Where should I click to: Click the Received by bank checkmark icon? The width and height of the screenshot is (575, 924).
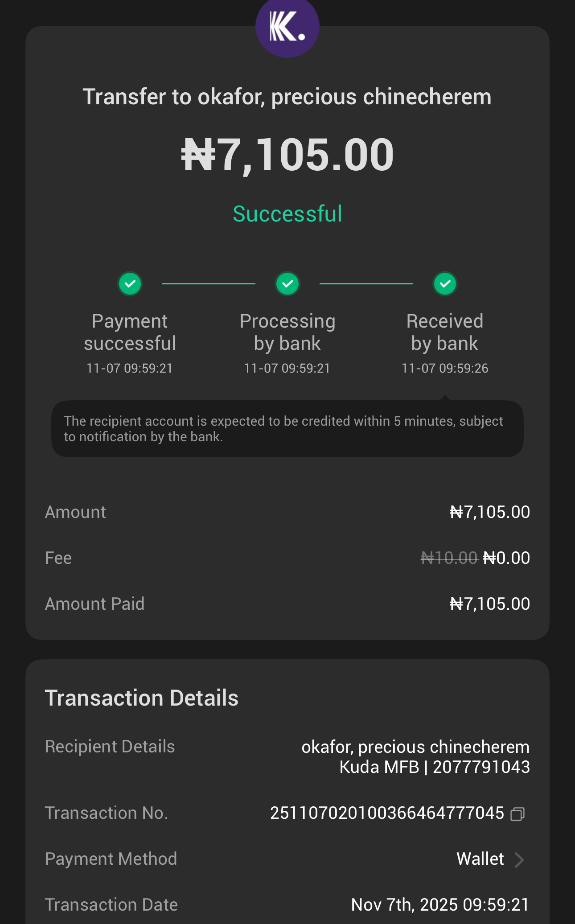coord(445,283)
